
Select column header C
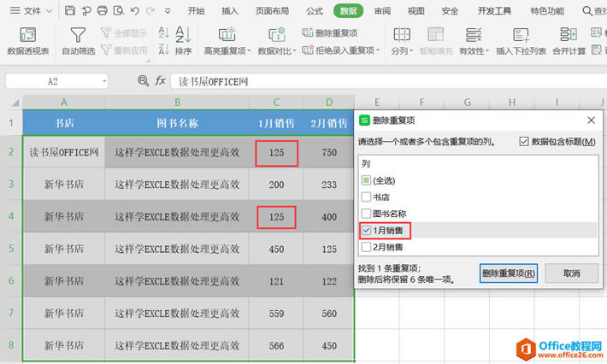[x=276, y=103]
